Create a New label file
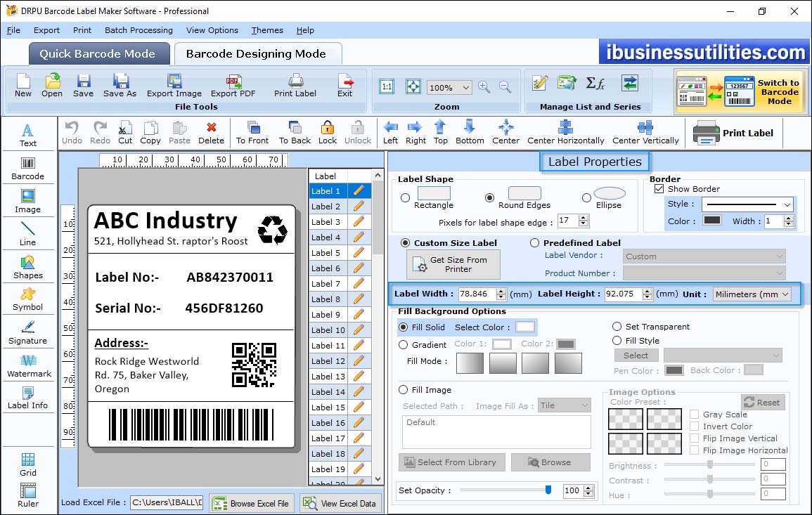Viewport: 812px width, 515px height. [x=22, y=86]
